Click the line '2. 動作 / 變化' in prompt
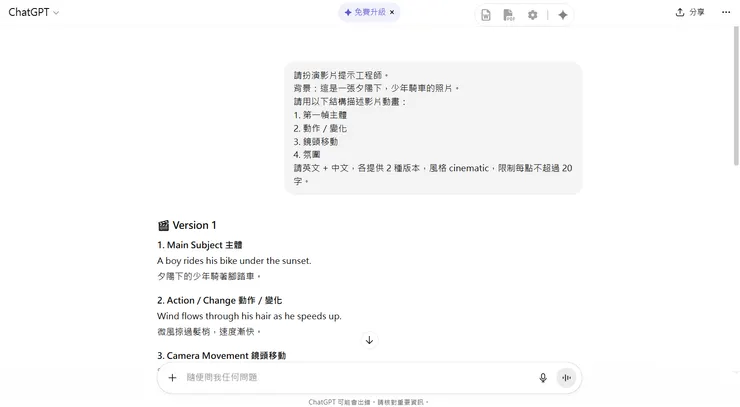 coord(320,128)
